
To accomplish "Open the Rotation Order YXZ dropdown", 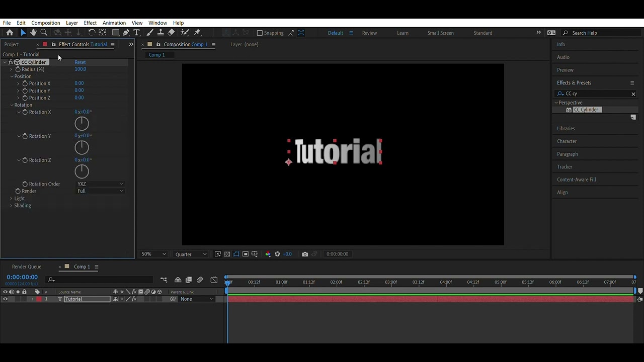I will click(100, 184).
